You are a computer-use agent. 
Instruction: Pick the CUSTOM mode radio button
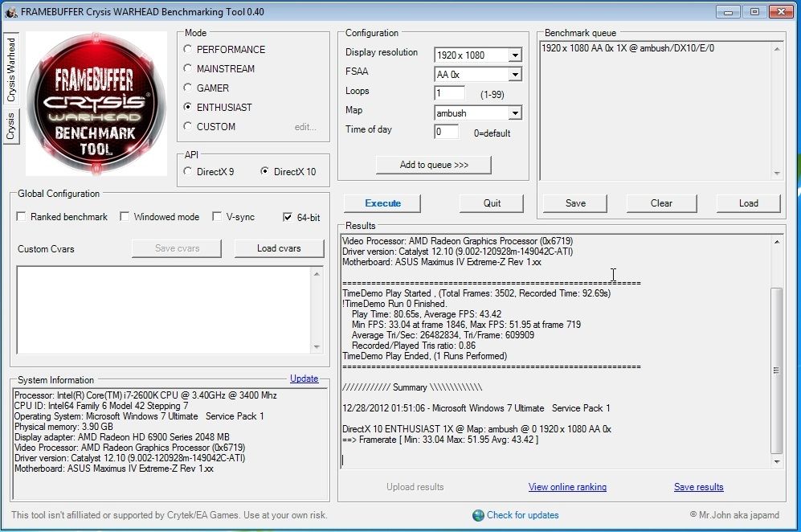(187, 126)
